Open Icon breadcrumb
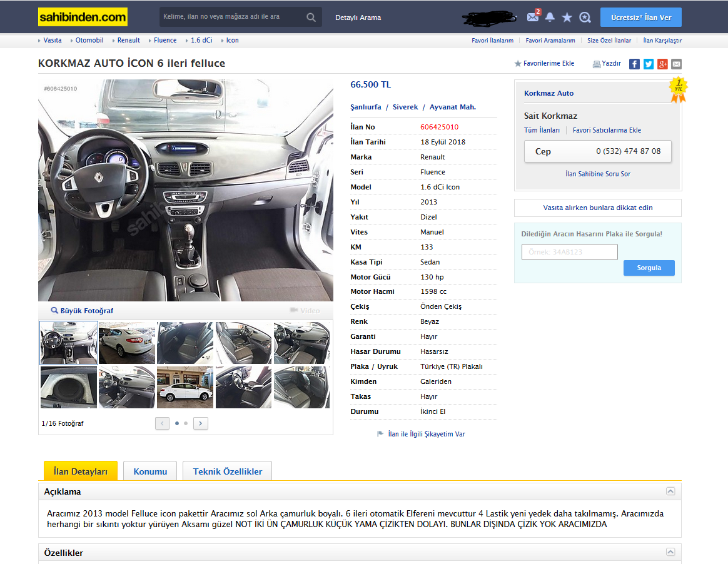Screen dimensions: 728x564 233,41
